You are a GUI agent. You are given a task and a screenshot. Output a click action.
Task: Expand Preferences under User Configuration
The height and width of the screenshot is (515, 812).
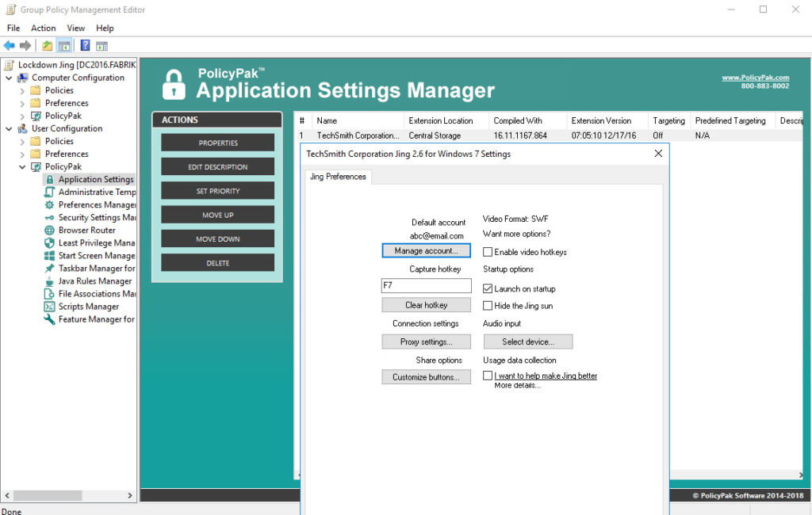[x=22, y=154]
